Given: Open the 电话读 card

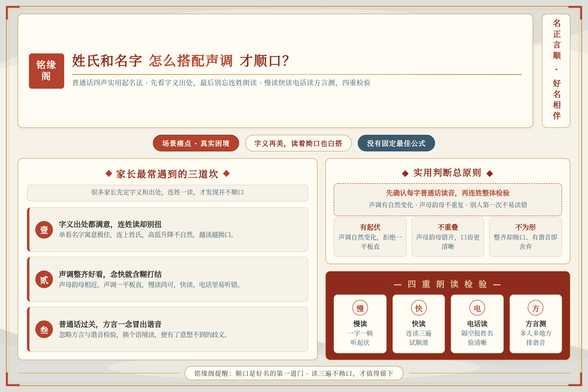Looking at the screenshot, I should [x=477, y=324].
